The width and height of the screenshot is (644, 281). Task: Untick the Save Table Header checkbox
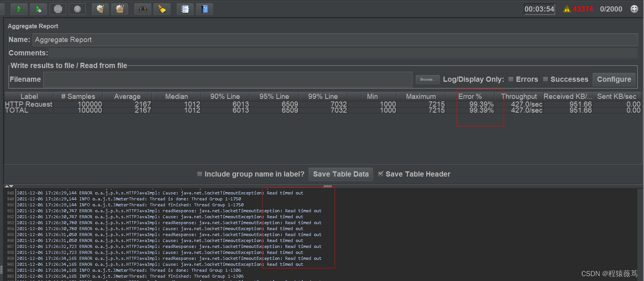[381, 174]
